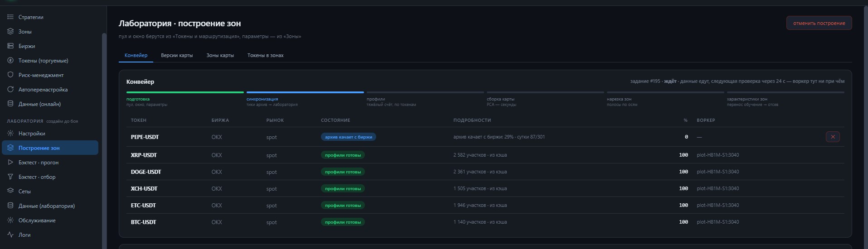Open Стратегии in the sidebar
Image resolution: width=868 pixels, height=249 pixels.
(50, 17)
